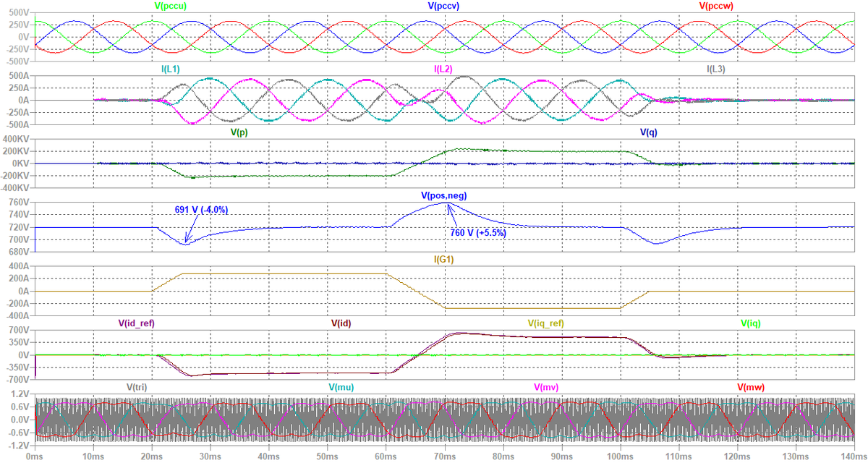Click the 400KV vertical axis label
868x463 pixels.
click(17, 139)
